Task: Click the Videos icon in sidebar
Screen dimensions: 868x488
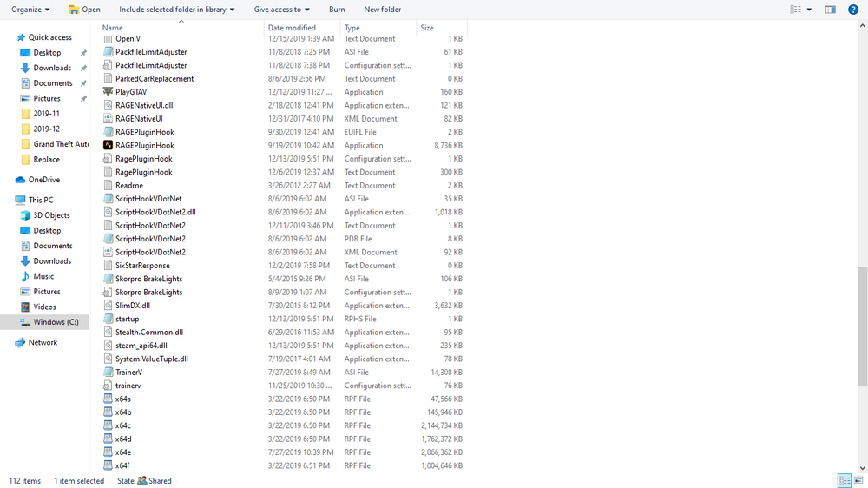Action: (x=25, y=307)
